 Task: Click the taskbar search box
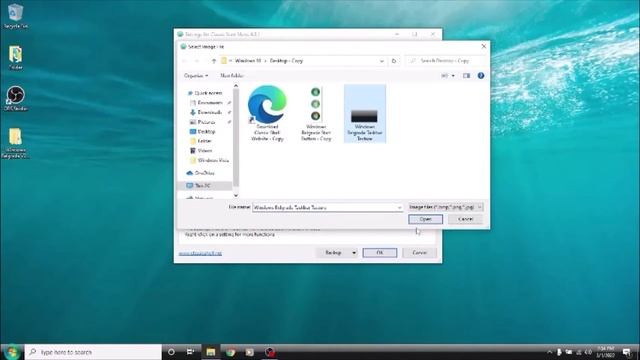93,352
